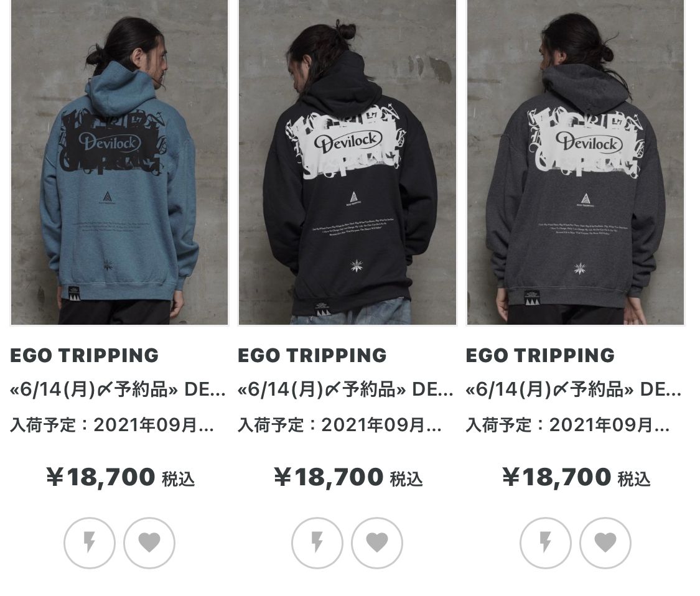Favorite the blue hoodie with heart icon

point(149,543)
